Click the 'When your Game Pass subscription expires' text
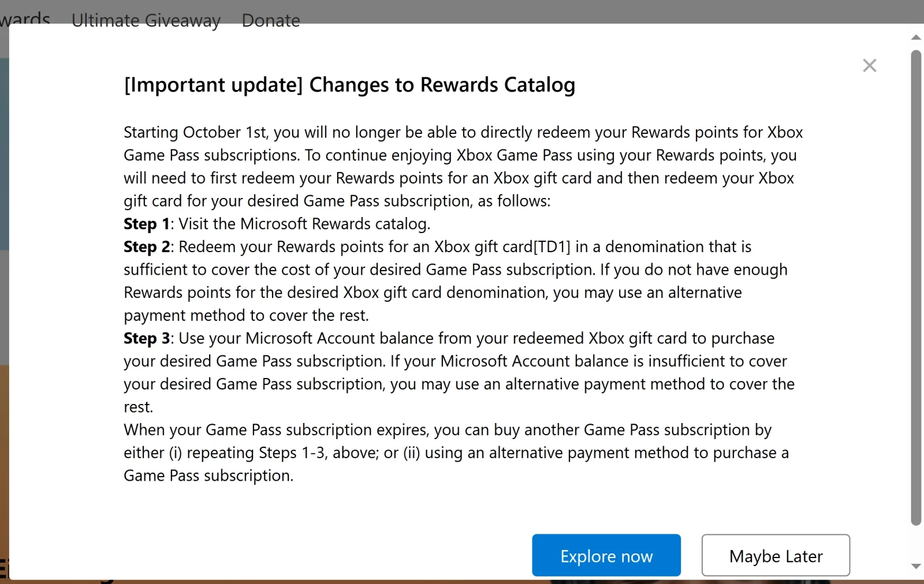This screenshot has width=924, height=584. pyautogui.click(x=276, y=430)
